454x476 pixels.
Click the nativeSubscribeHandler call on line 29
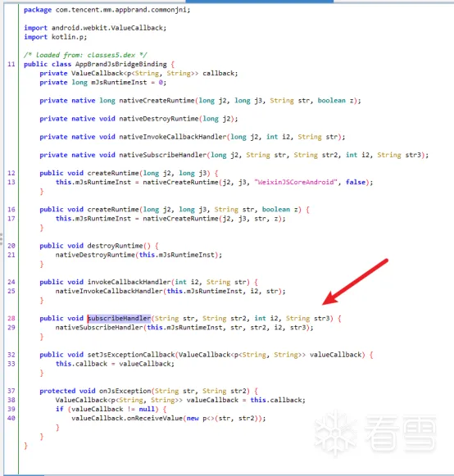coord(99,327)
